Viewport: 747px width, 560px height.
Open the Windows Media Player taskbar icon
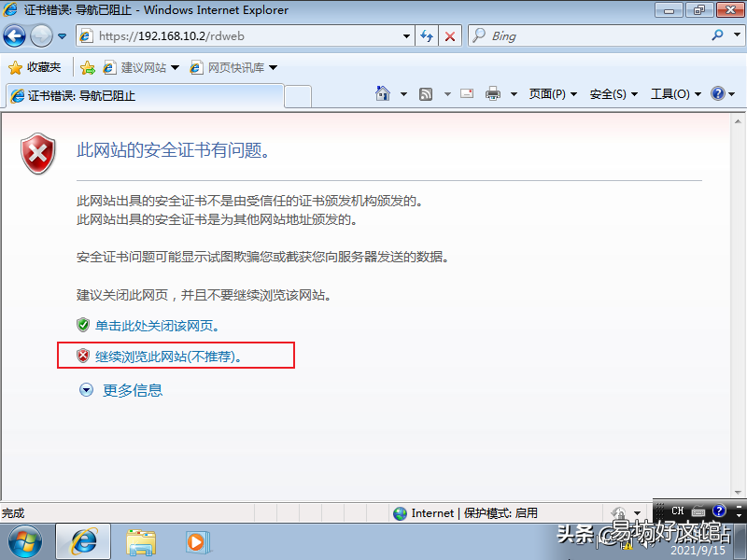[198, 542]
